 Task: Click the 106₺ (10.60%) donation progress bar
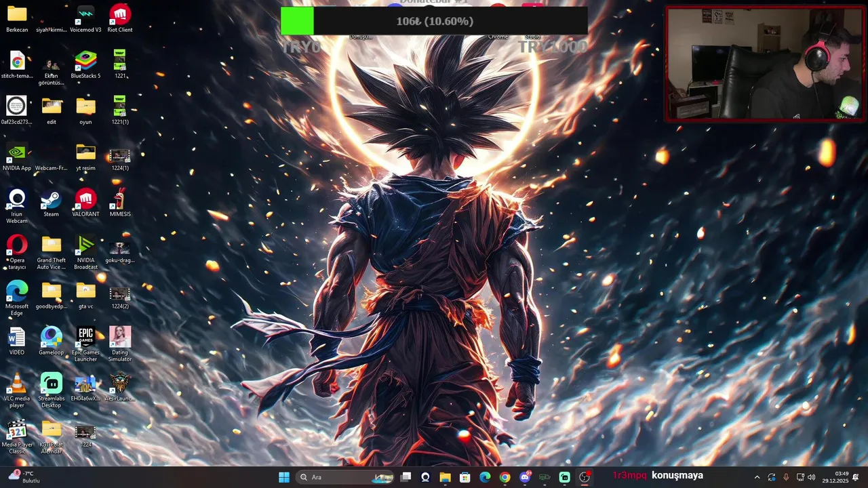click(434, 21)
